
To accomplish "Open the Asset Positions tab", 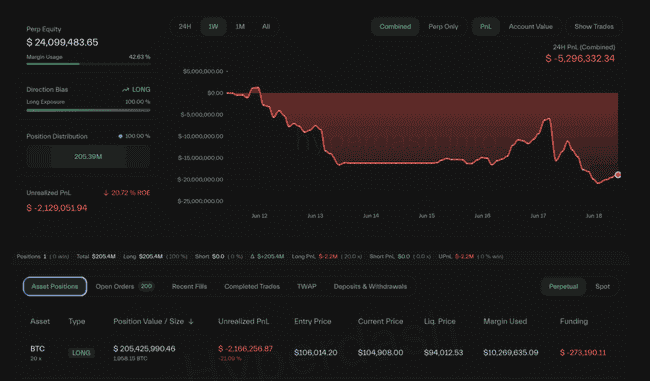I will 55,286.
